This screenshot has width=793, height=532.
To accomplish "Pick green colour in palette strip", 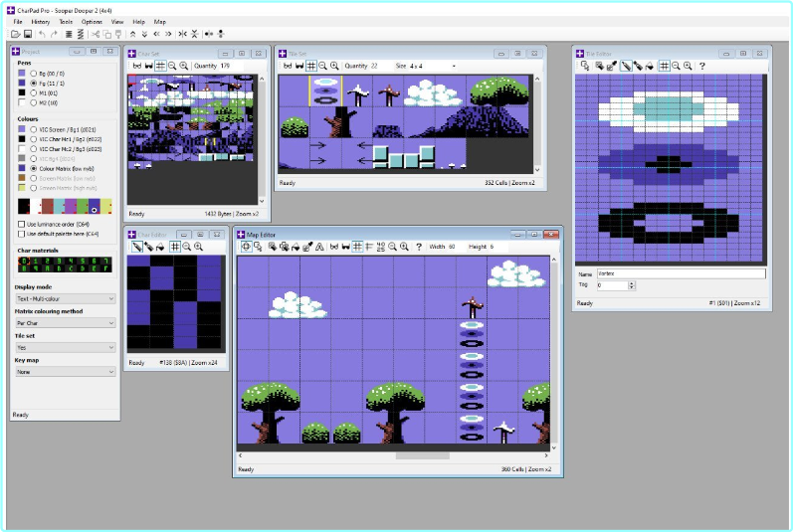I will pyautogui.click(x=83, y=206).
